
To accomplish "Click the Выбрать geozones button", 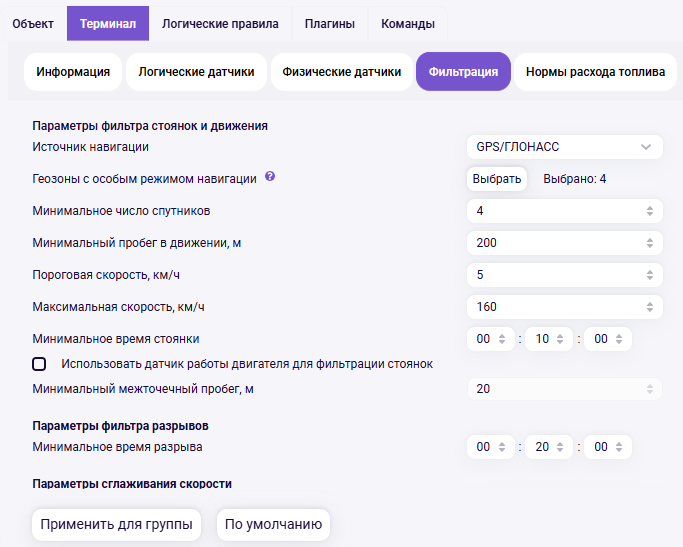I will (x=497, y=179).
